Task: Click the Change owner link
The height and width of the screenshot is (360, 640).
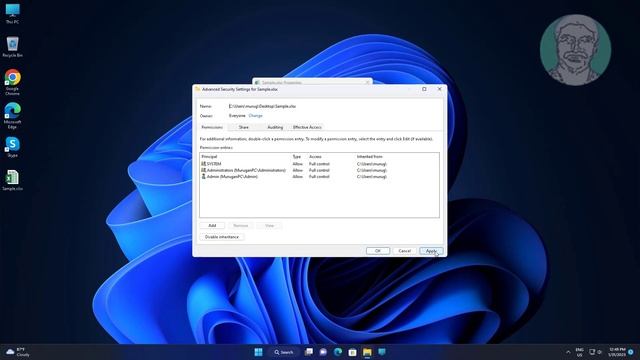Action: click(x=256, y=116)
